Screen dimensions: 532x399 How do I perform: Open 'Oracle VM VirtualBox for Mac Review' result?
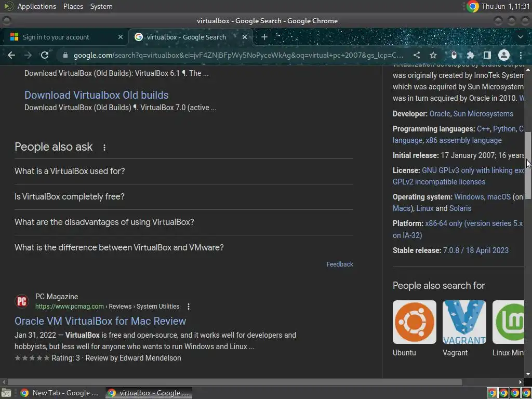click(100, 321)
